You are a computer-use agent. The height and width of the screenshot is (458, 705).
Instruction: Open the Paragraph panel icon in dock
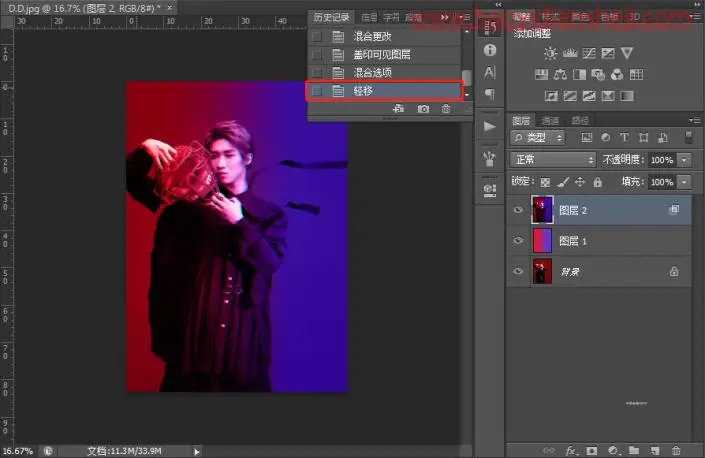tap(490, 94)
